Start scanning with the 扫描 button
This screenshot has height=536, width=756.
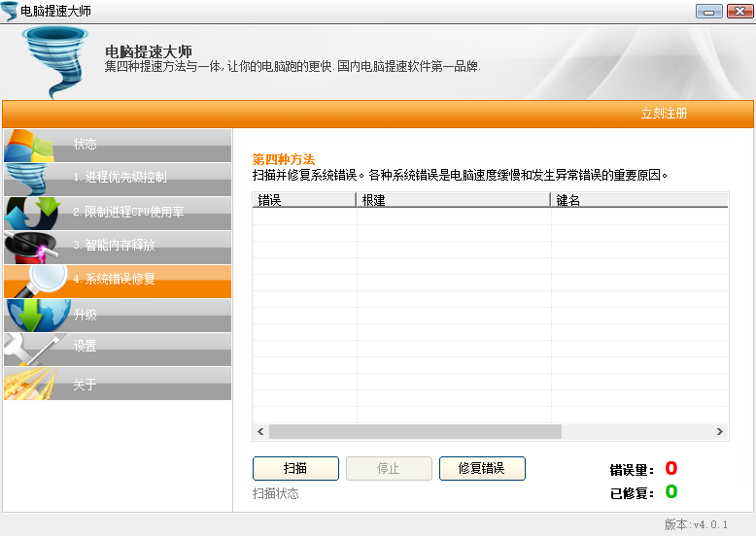point(295,468)
